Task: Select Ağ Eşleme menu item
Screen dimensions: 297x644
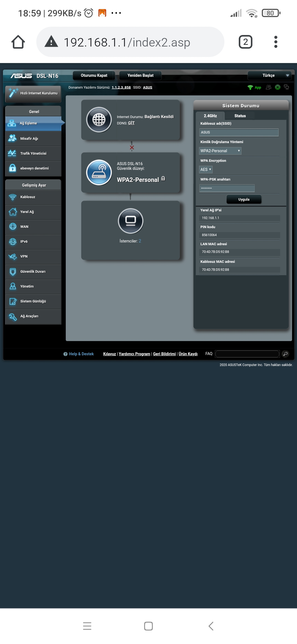Action: tap(33, 123)
